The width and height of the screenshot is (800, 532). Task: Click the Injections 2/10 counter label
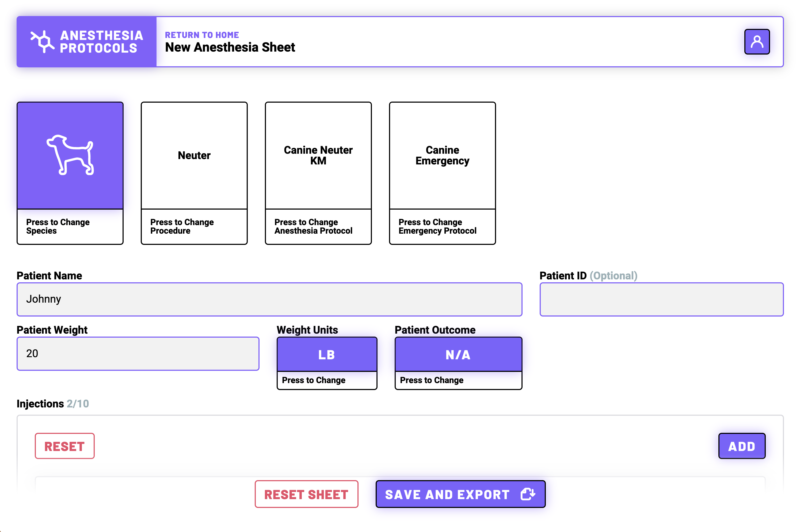(53, 403)
